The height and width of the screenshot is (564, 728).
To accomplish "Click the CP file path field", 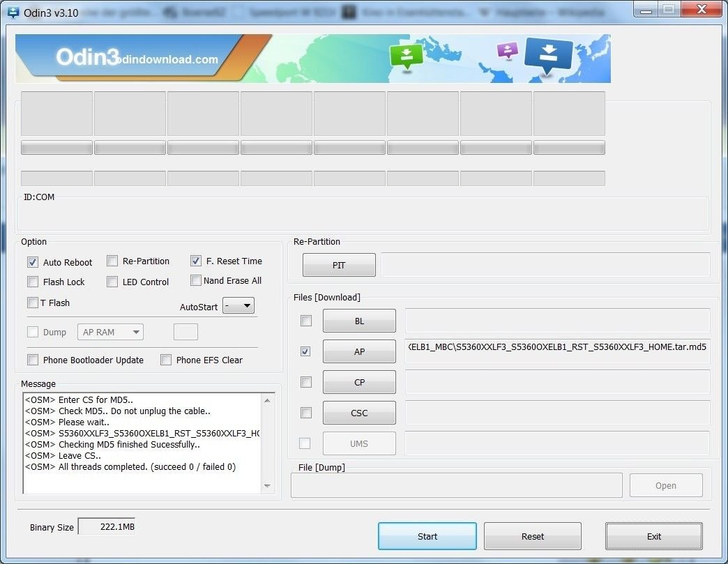I will pyautogui.click(x=558, y=381).
